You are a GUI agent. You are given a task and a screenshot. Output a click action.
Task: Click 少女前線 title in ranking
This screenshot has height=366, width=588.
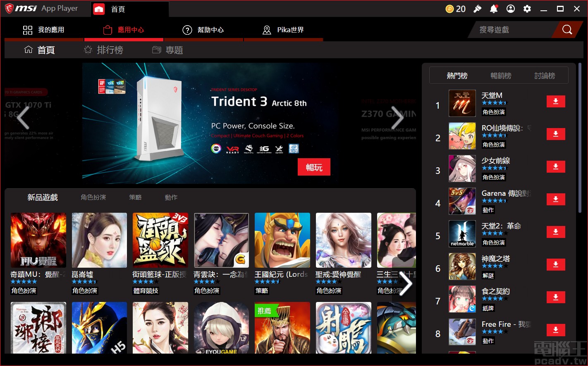(496, 160)
